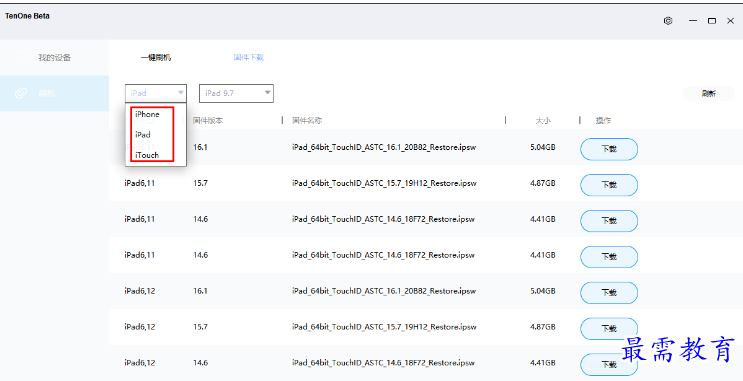Download the first iPad6,11 14.6 firmware
743x381 pixels.
coord(609,221)
